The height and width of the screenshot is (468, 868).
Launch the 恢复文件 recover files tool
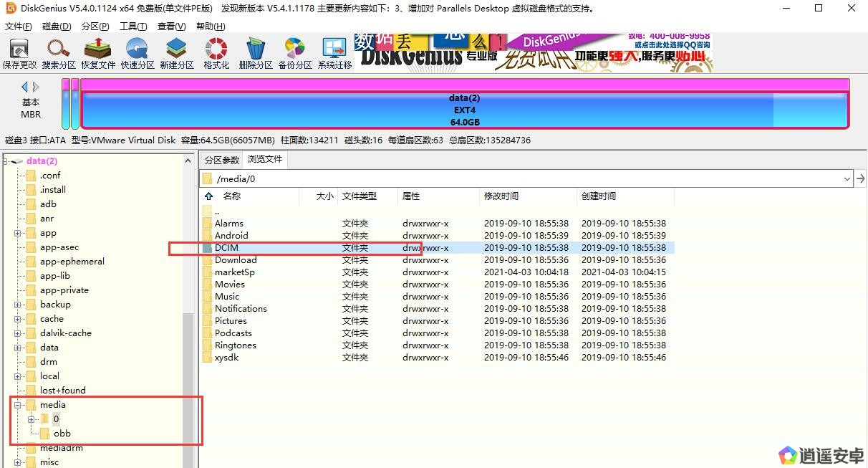point(98,54)
